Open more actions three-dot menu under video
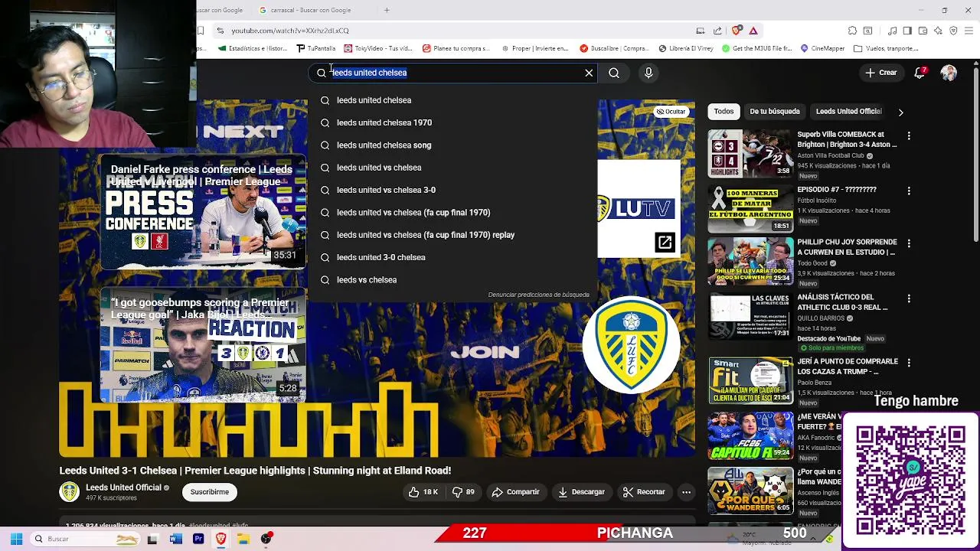 tap(686, 492)
